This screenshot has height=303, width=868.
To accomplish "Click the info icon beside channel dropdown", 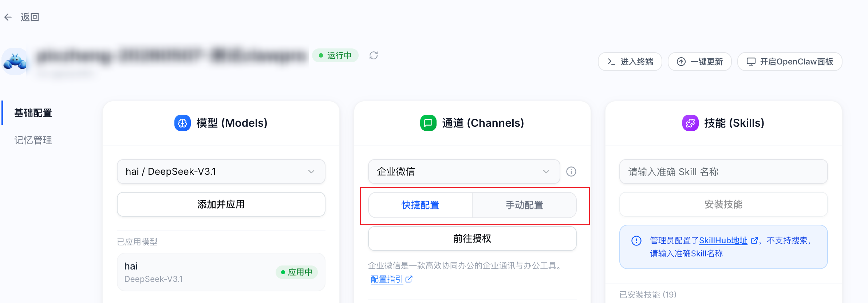I will tap(571, 172).
